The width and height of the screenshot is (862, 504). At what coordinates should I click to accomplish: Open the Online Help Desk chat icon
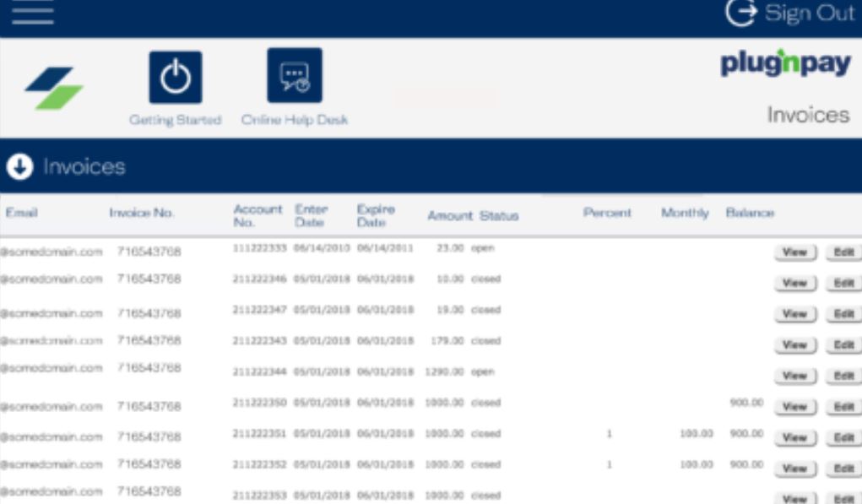[x=295, y=75]
